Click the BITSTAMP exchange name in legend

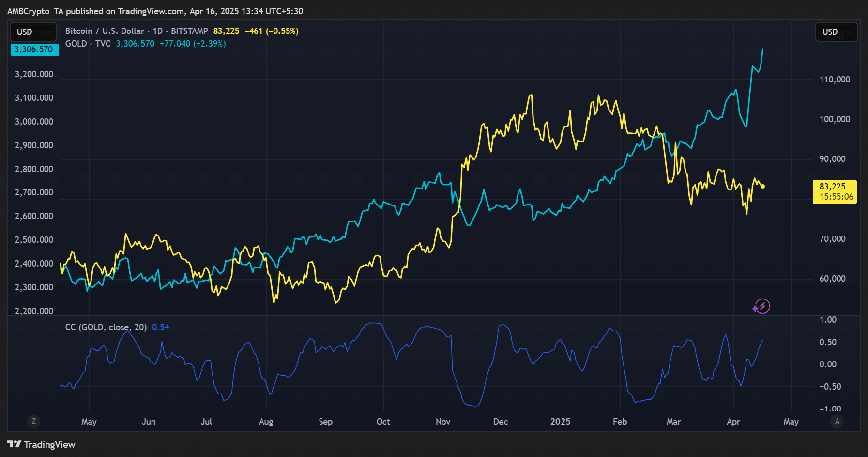coord(189,31)
